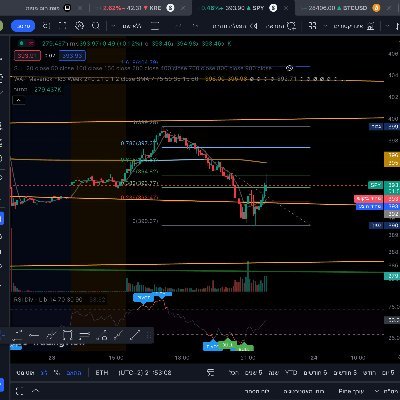Select the YTD date range

click(x=290, y=372)
